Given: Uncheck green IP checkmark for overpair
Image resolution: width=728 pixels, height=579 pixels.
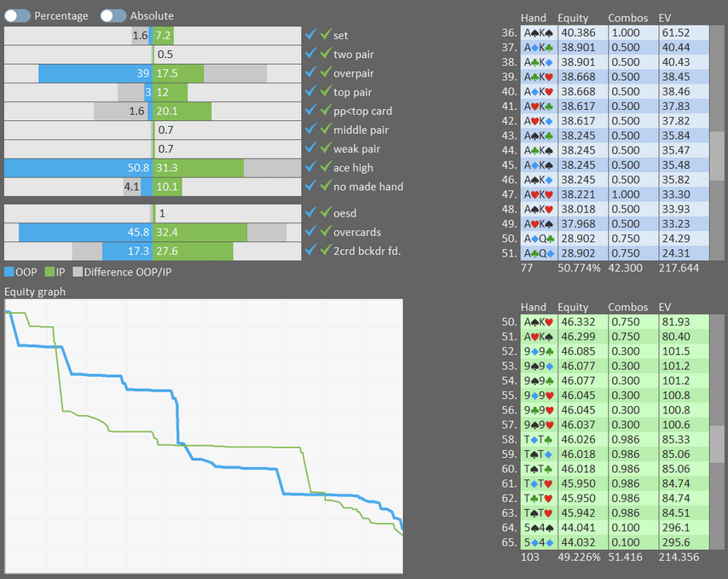Looking at the screenshot, I should [326, 72].
